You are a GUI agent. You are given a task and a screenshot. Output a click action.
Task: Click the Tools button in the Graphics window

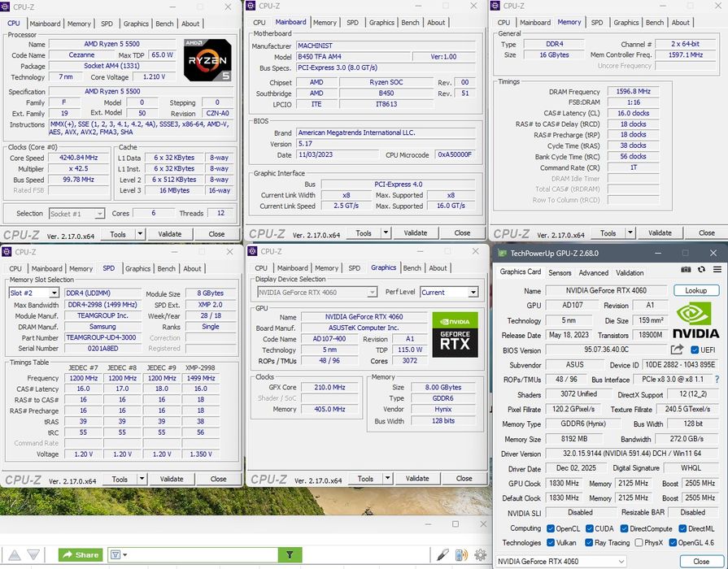tap(365, 478)
